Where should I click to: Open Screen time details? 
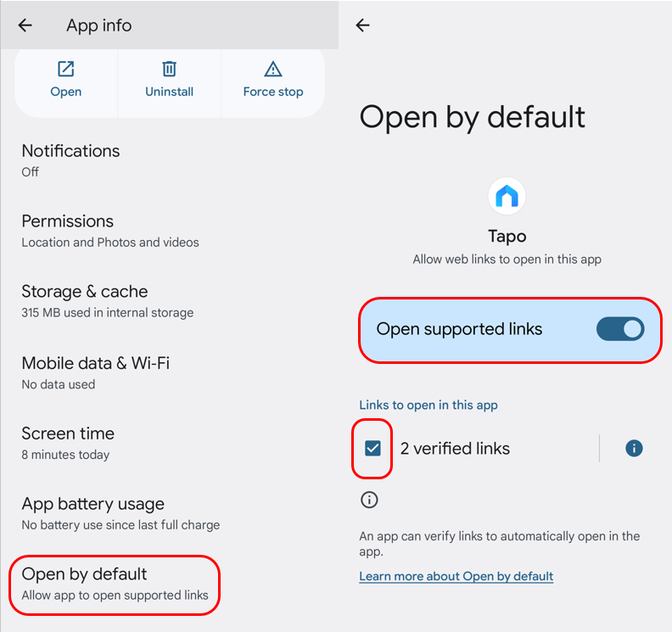tap(170, 443)
